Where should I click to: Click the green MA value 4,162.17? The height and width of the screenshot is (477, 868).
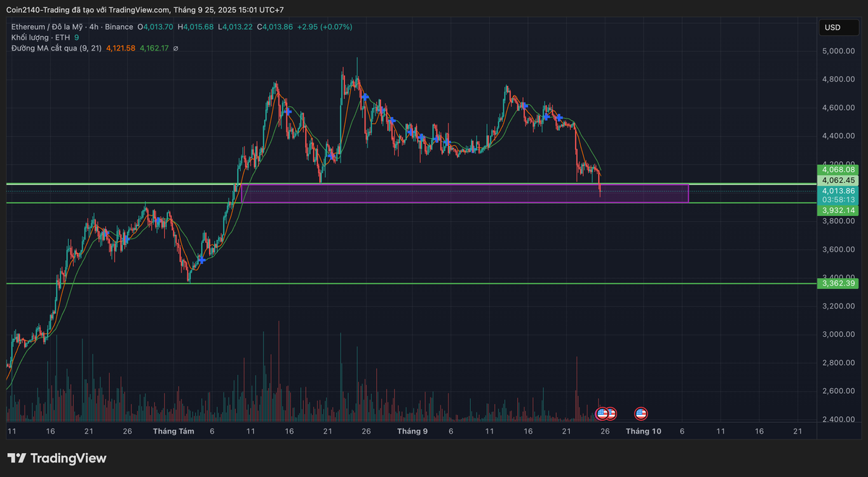tap(154, 48)
